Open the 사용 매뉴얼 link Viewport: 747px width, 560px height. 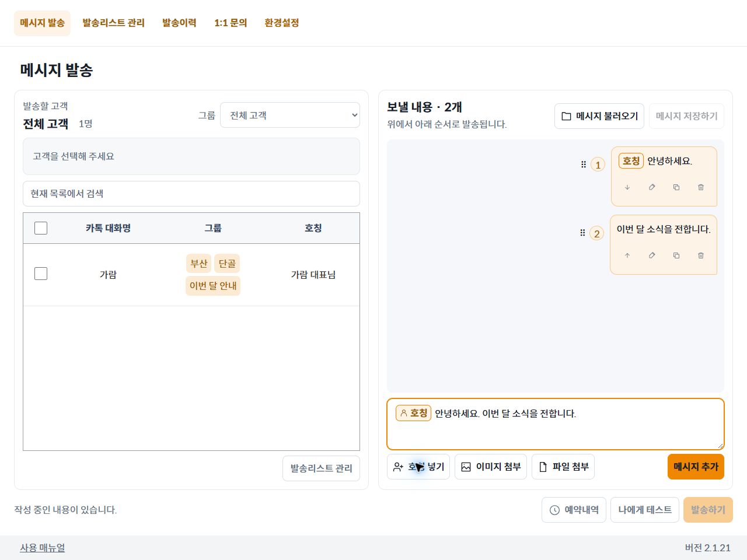[43, 548]
